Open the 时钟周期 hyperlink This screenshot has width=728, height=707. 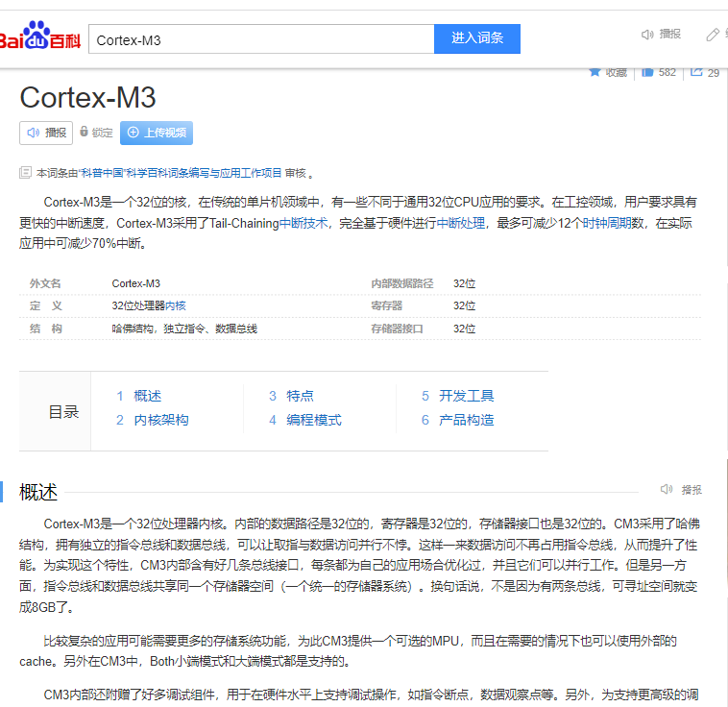point(607,224)
